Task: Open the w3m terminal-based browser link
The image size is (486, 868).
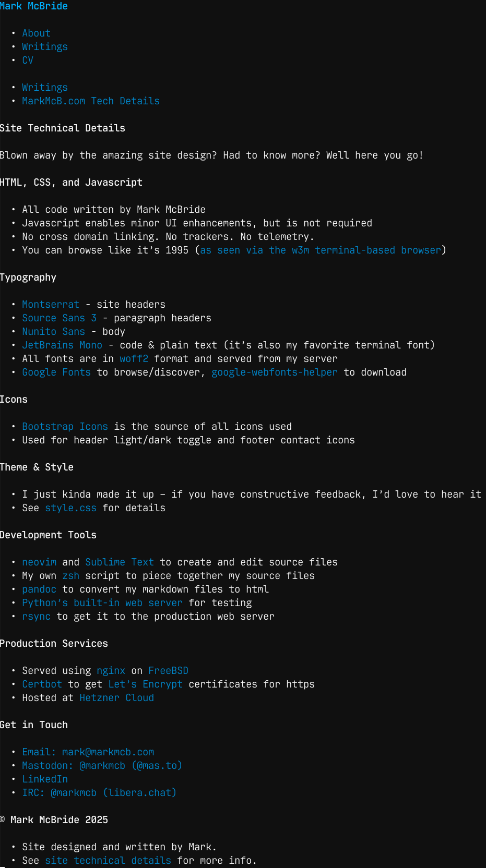Action: pos(321,250)
